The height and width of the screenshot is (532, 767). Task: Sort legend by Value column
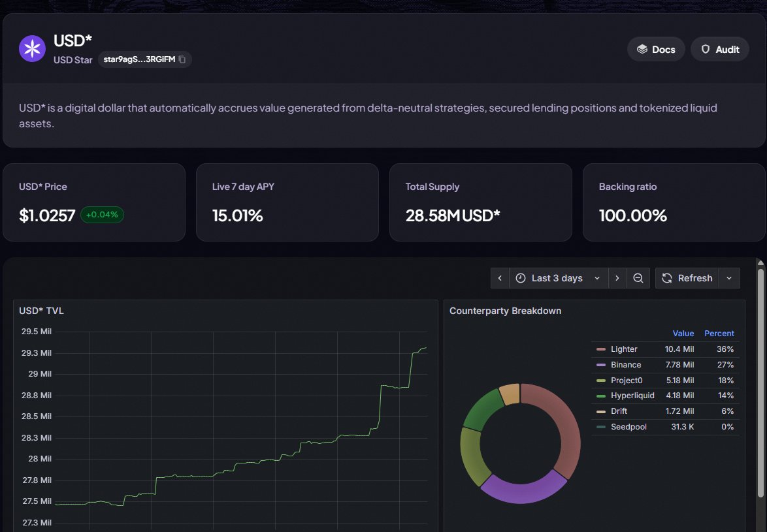click(x=683, y=333)
